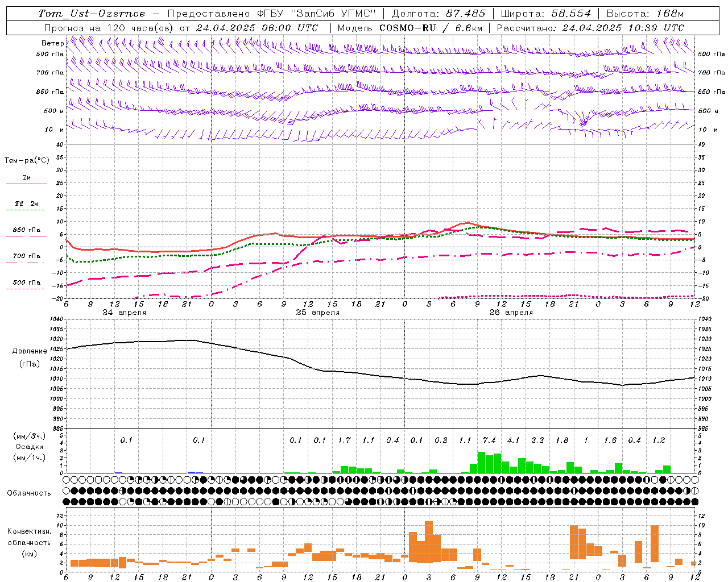
Task: Click the Долгота: 87.485 value
Action: (439, 14)
